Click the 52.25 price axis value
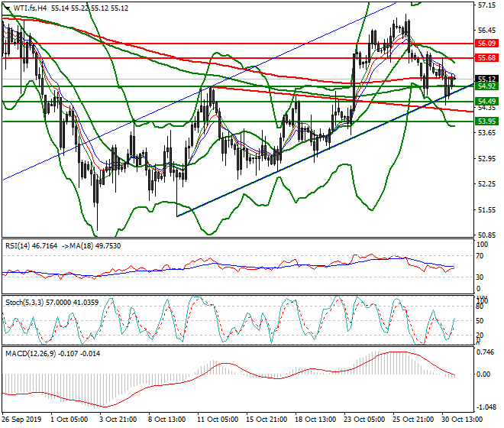 click(486, 183)
